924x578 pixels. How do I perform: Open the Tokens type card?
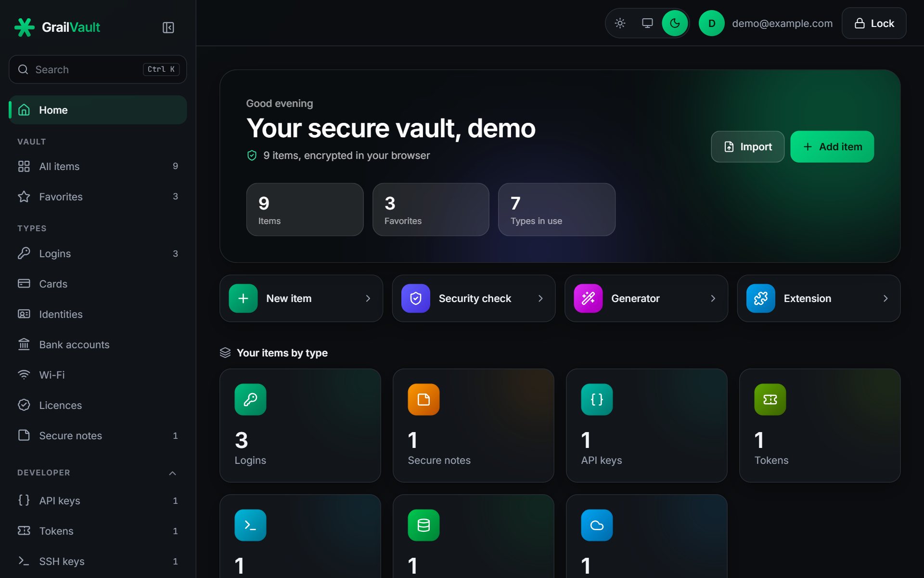820,425
